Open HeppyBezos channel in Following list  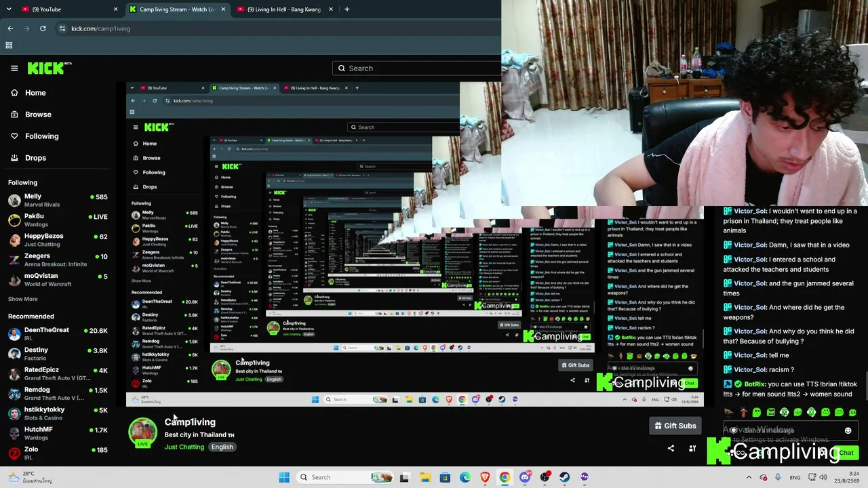click(58, 240)
